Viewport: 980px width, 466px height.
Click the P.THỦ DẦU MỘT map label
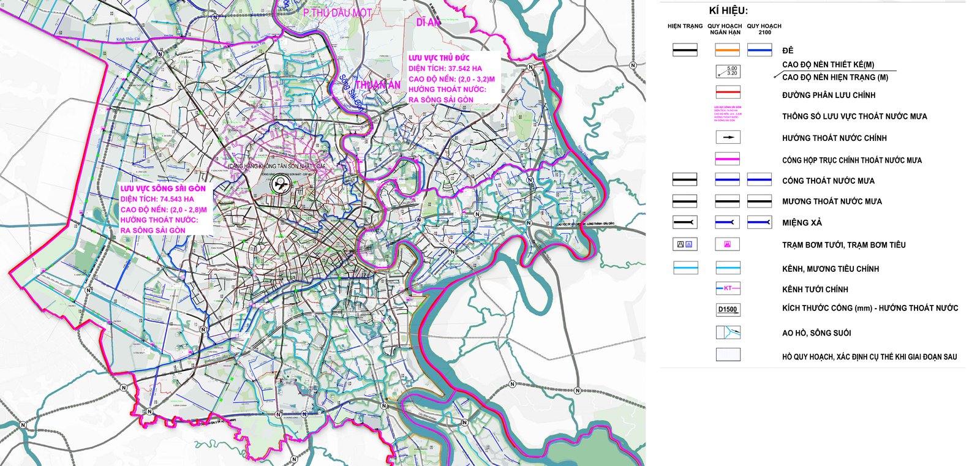[x=337, y=12]
